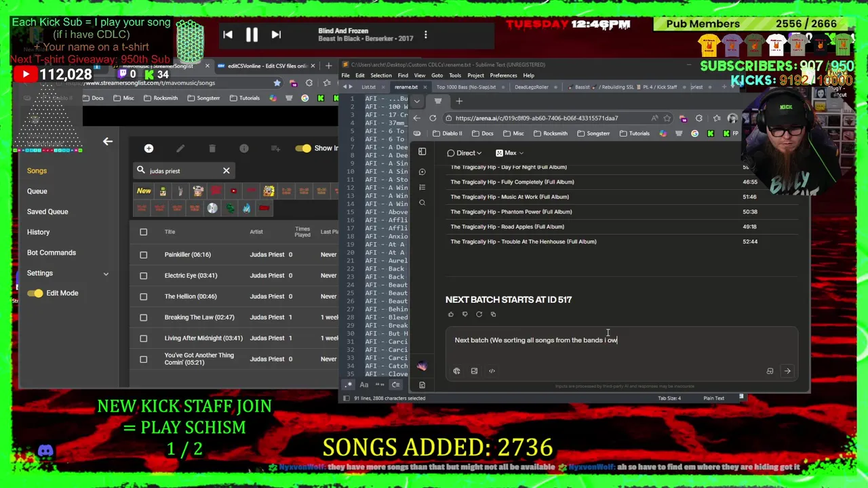
Task: Click the image attach icon in prompt box
Action: coord(474,371)
